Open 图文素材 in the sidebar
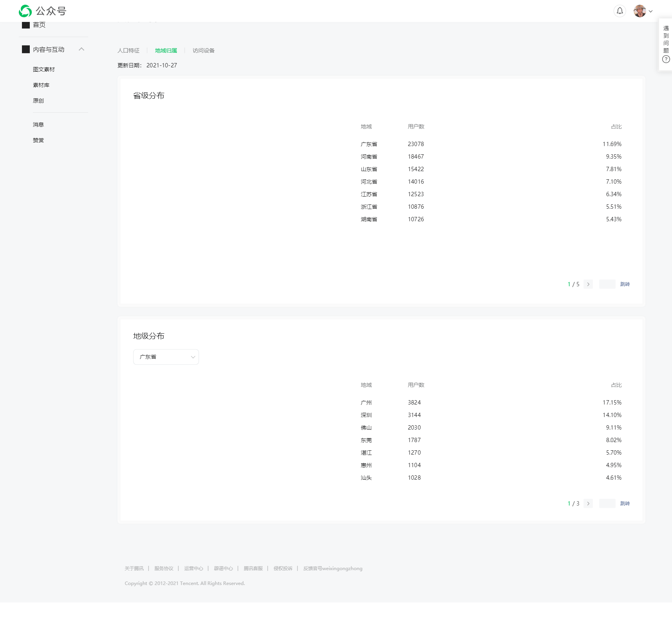Image resolution: width=672 pixels, height=623 pixels. pos(44,69)
